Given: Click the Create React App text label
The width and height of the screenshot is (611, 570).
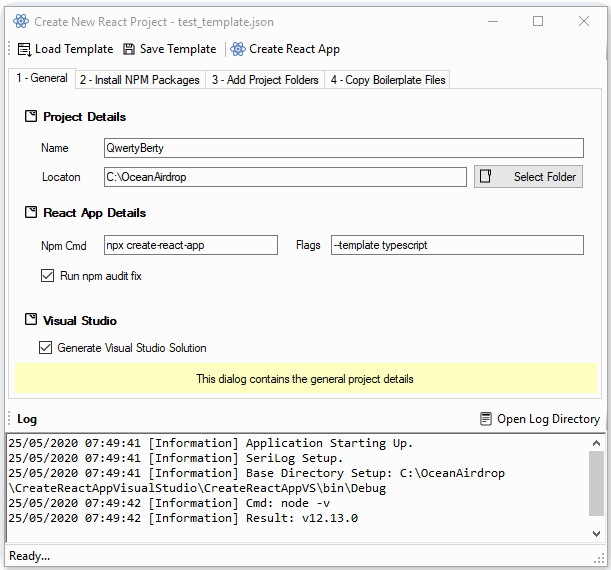Looking at the screenshot, I should click(x=295, y=49).
